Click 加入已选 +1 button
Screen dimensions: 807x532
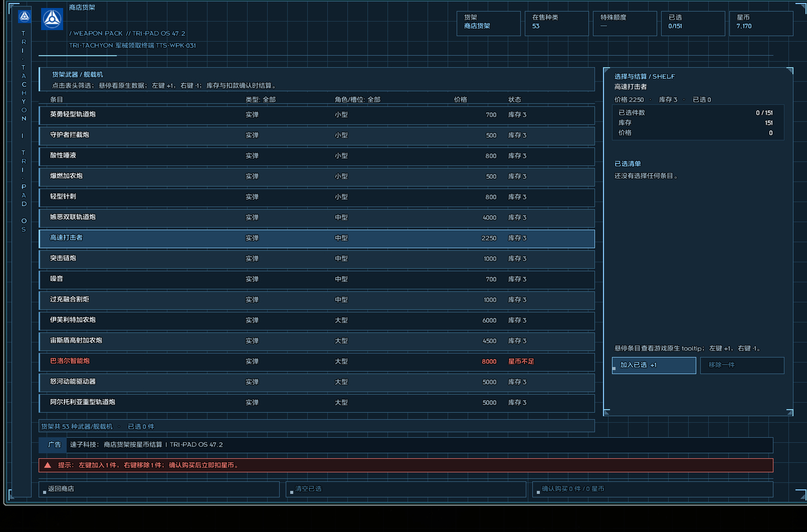654,365
